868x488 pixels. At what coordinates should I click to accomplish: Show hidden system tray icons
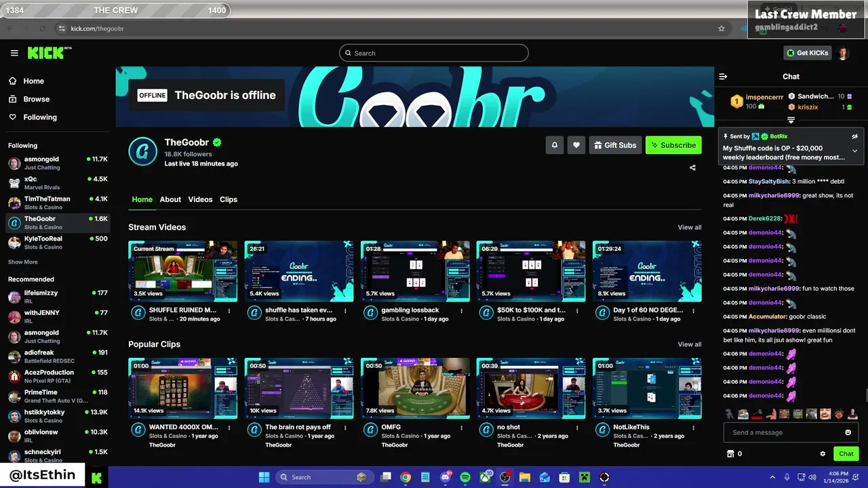pyautogui.click(x=772, y=477)
